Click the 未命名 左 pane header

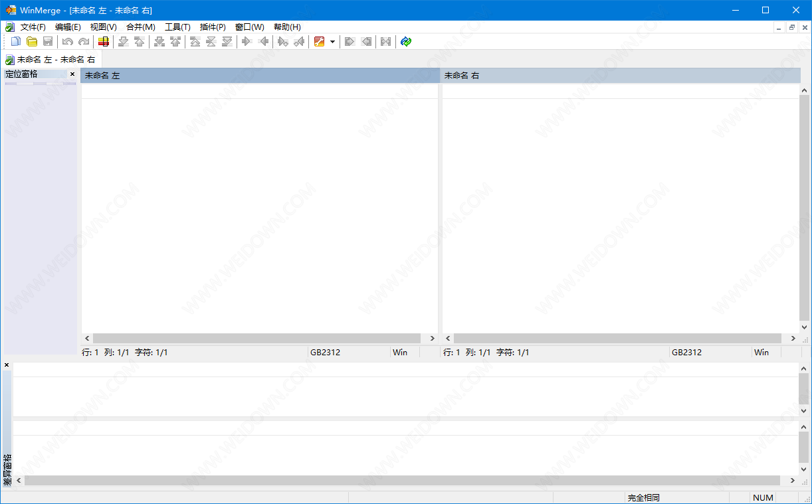click(x=259, y=76)
